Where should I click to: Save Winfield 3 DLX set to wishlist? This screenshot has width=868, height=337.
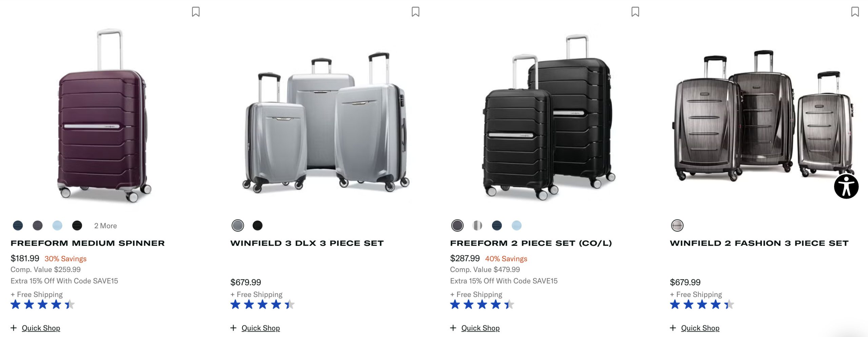[x=415, y=12]
